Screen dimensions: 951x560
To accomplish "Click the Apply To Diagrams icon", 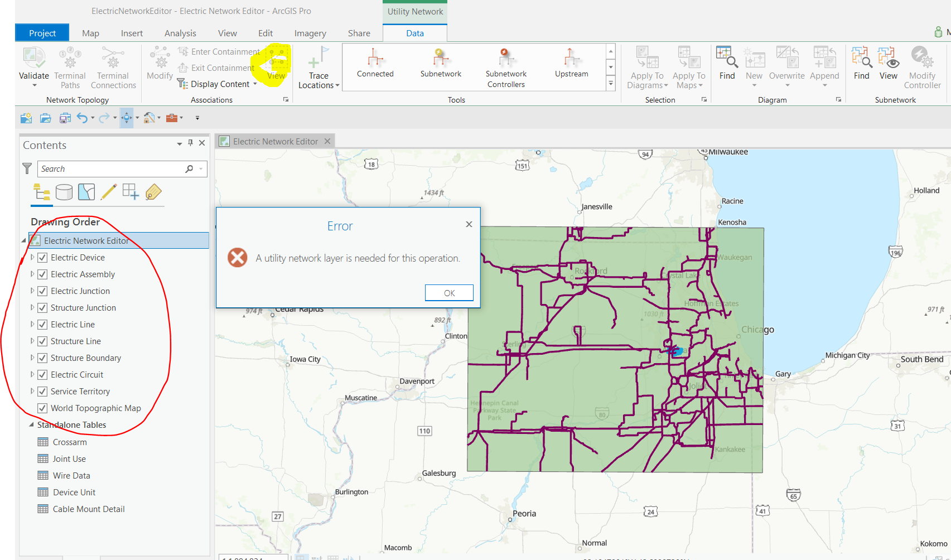I will point(647,58).
